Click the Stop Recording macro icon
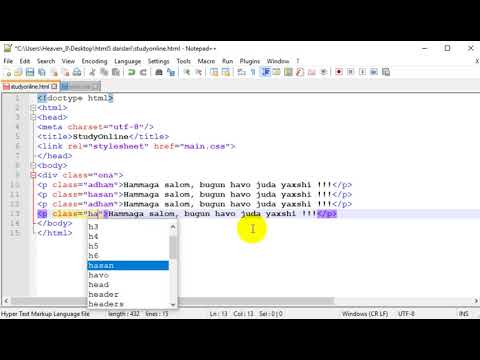Screen dimensions: 480x360 pyautogui.click(x=351, y=72)
